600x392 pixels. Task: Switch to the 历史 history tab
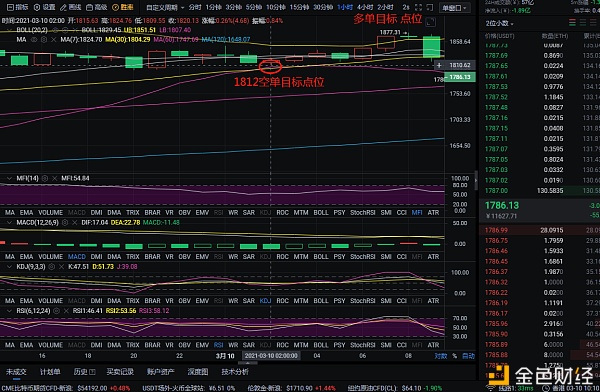click(x=84, y=372)
